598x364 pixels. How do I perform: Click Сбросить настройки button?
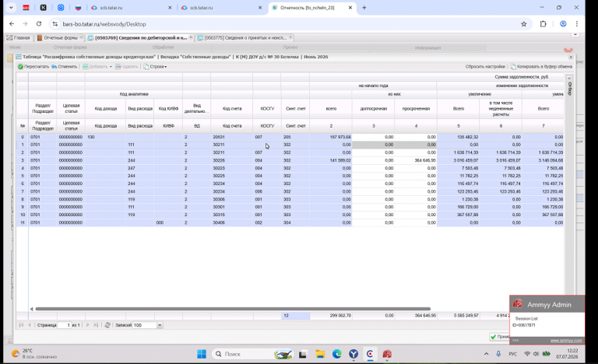coord(485,67)
